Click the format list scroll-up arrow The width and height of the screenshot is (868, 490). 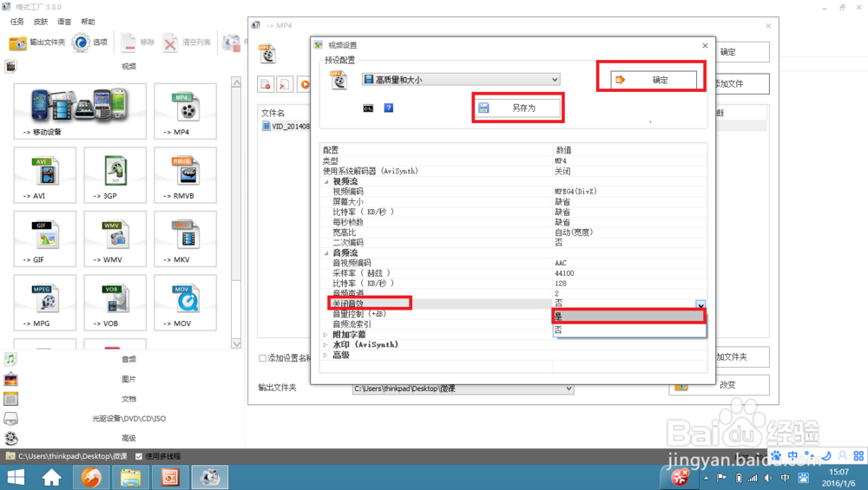click(x=236, y=82)
